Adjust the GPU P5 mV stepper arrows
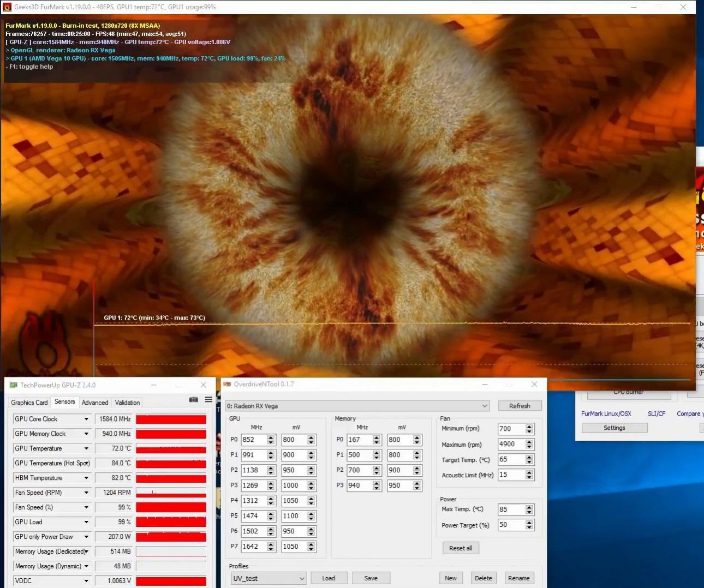 click(x=311, y=516)
